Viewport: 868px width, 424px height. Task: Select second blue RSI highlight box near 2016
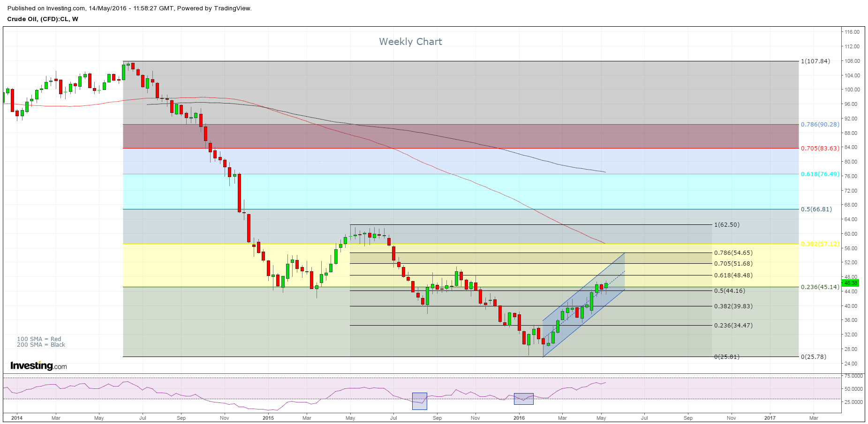[523, 399]
